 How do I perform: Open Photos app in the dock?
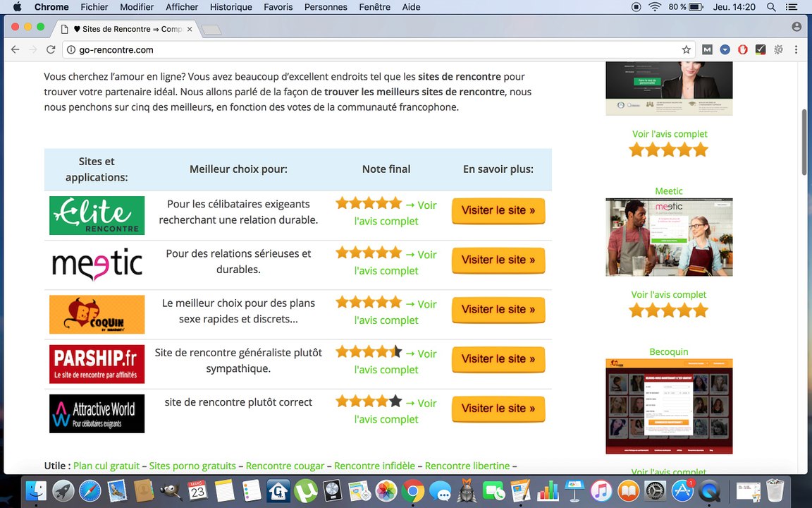[x=386, y=490]
